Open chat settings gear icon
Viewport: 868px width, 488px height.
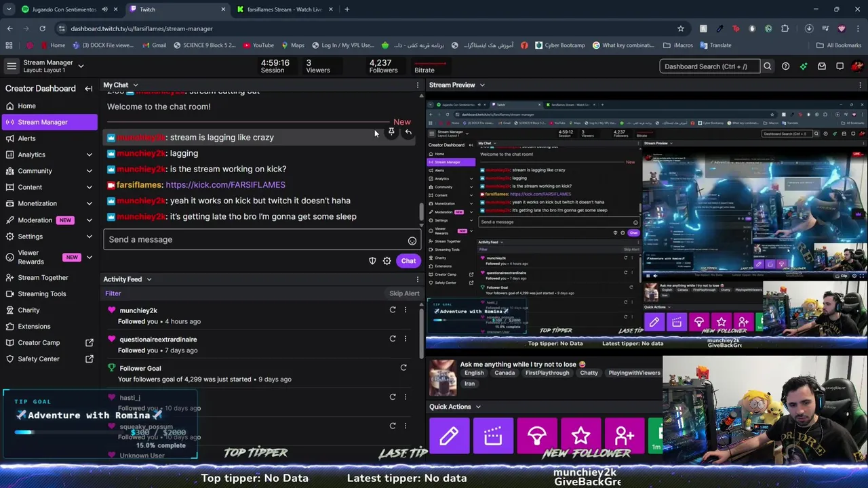pyautogui.click(x=387, y=261)
